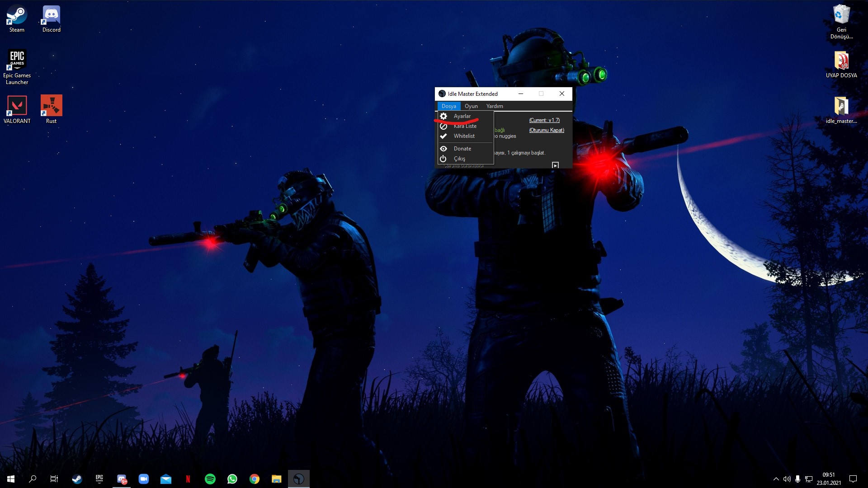
Task: Select the idle_master archive on desktop
Action: (841, 109)
